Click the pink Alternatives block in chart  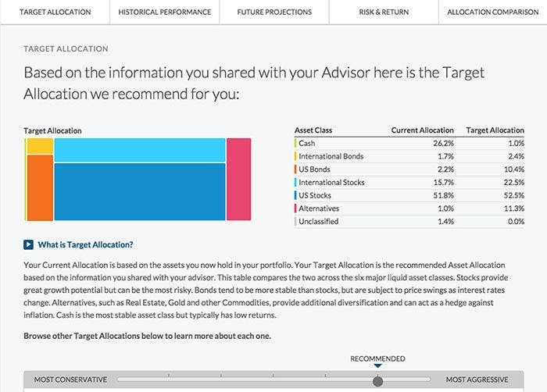(238, 180)
